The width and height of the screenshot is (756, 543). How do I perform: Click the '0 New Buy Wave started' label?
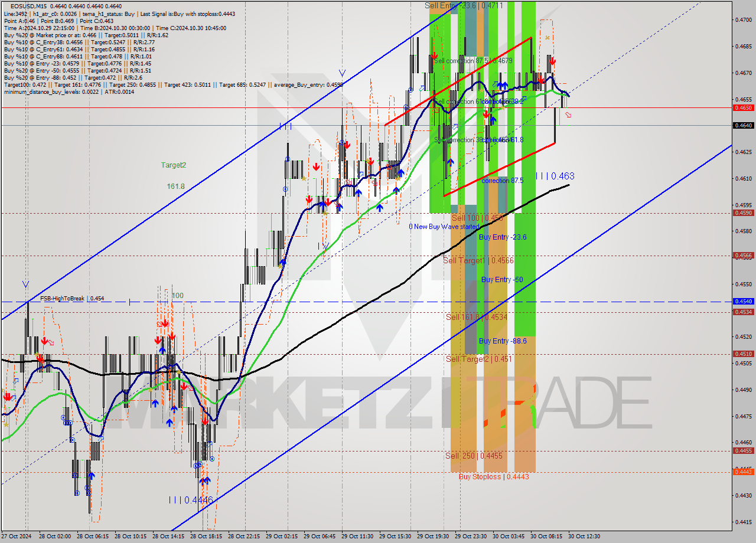point(444,227)
